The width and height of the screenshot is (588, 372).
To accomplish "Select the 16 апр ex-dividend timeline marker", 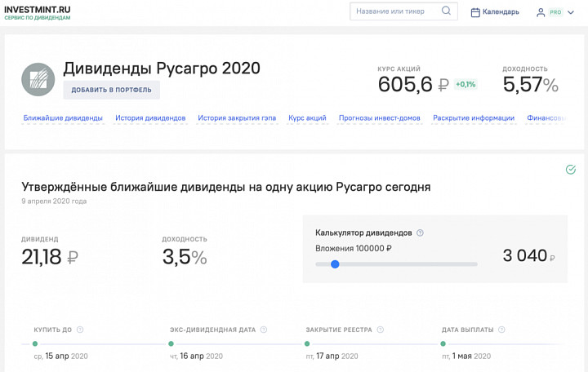I will coord(171,343).
